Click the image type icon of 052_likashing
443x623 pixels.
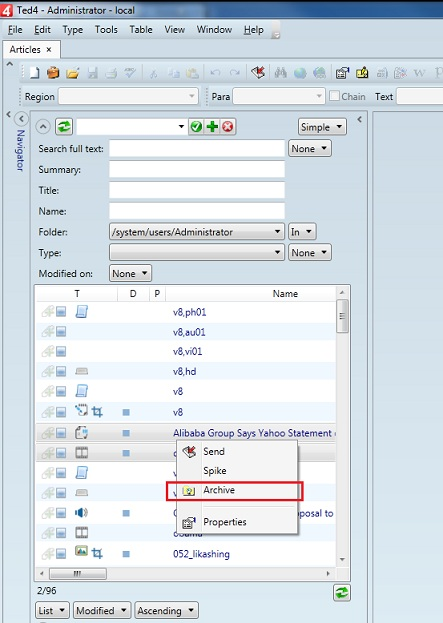coord(81,551)
